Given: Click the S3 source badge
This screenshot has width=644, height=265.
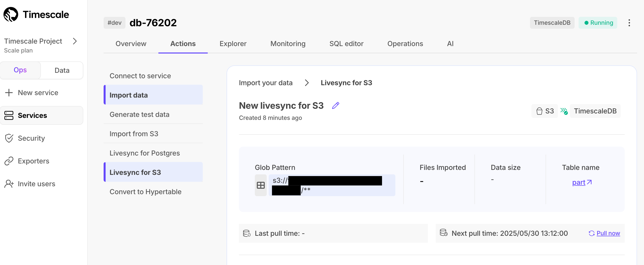Looking at the screenshot, I should [545, 111].
